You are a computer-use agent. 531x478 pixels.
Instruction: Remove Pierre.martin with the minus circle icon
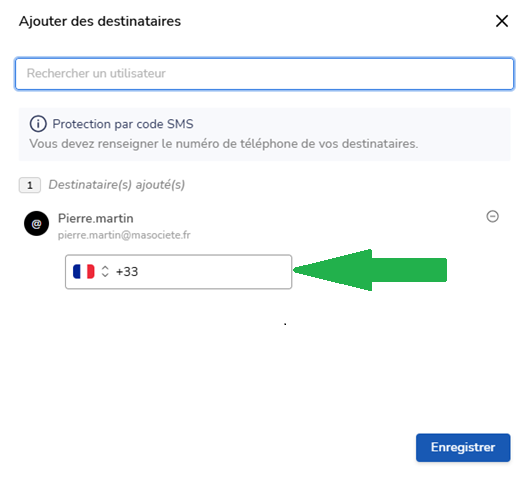click(x=492, y=216)
